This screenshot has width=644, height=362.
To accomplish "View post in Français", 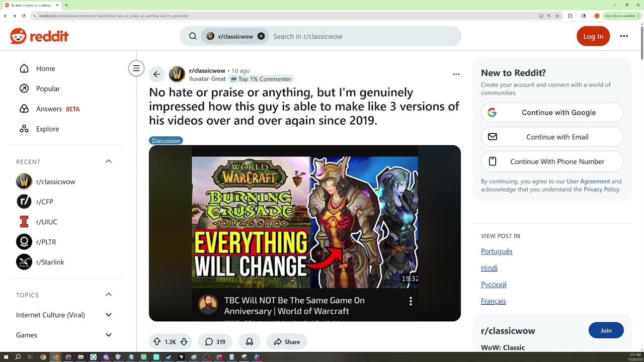I will click(494, 301).
